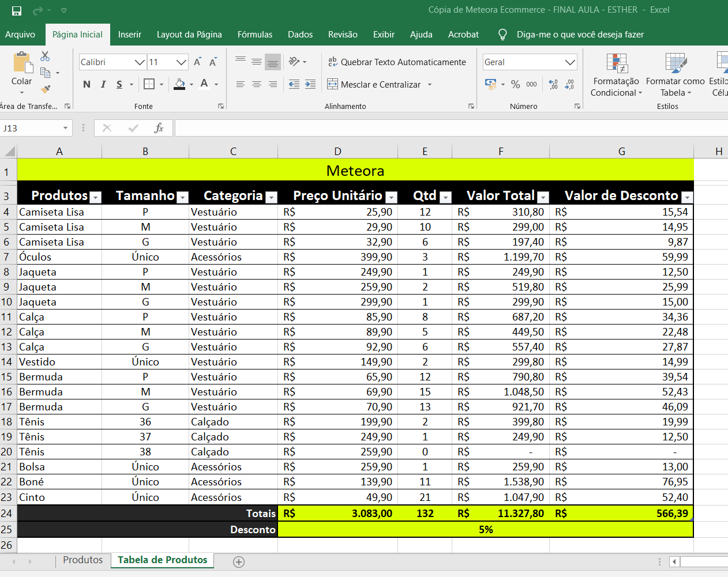Screen dimensions: 728x577
Task: Click the Increase Font Size icon
Action: 197,62
